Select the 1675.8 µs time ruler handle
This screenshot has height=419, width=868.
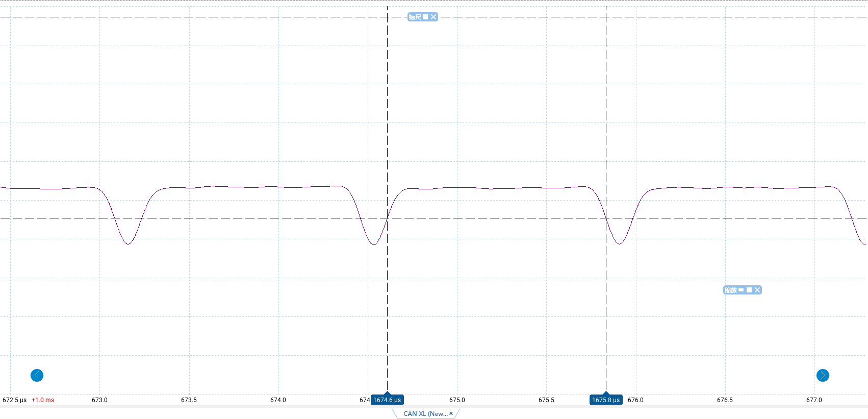(606, 400)
